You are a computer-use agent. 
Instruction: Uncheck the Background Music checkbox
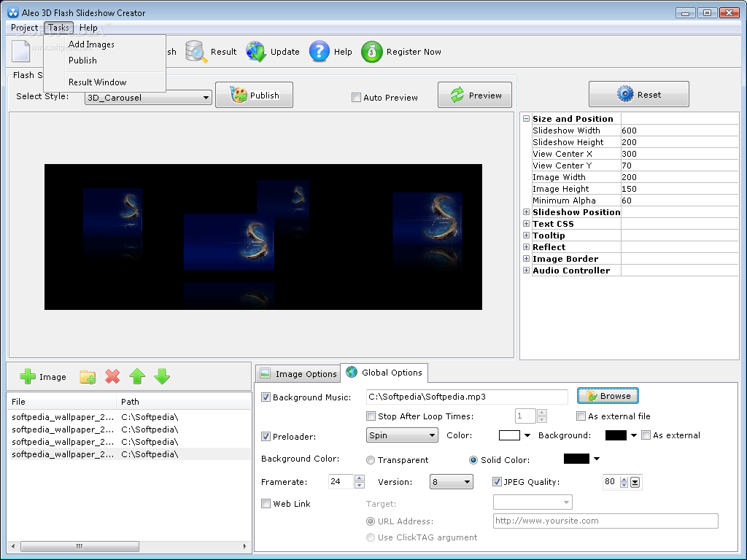266,397
